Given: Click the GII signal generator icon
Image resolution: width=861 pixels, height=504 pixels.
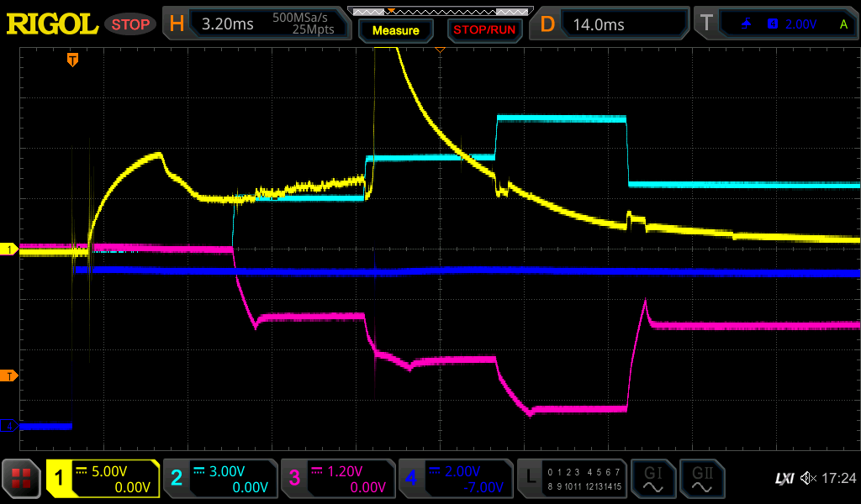Looking at the screenshot, I should tap(700, 479).
